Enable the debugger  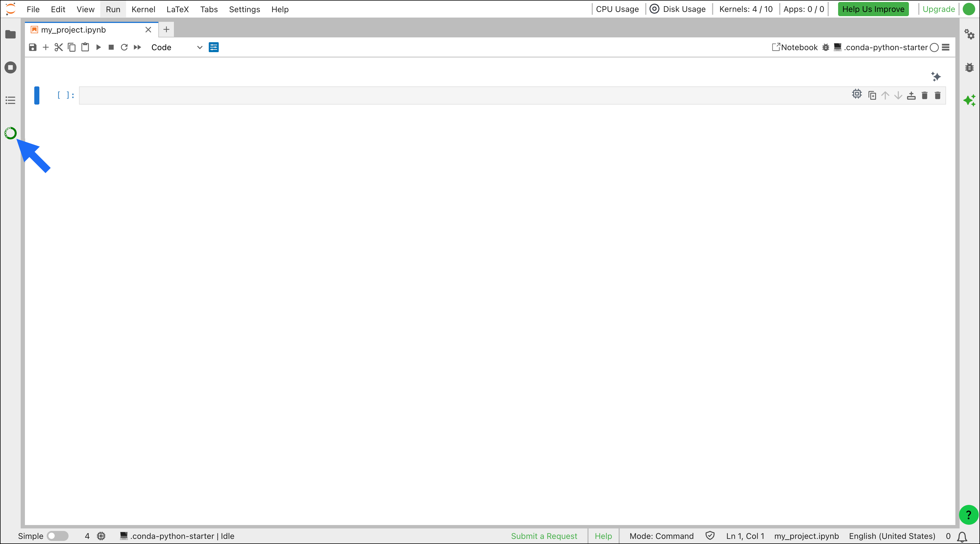826,48
